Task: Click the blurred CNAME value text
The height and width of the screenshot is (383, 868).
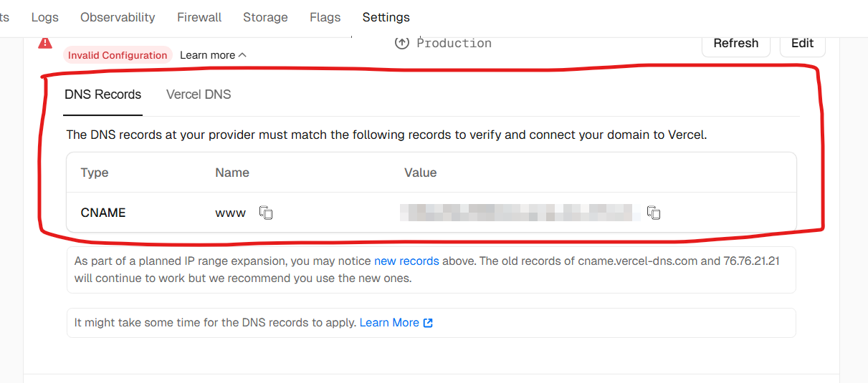Action: 520,213
